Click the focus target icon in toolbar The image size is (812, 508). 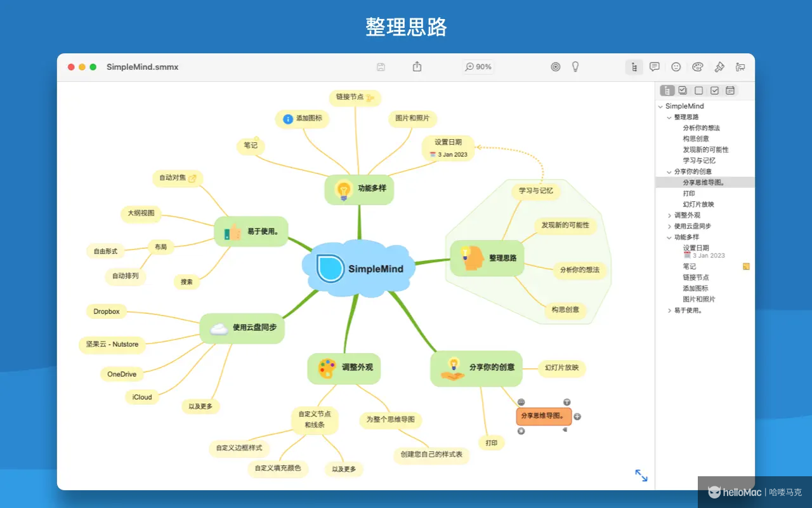pos(556,67)
